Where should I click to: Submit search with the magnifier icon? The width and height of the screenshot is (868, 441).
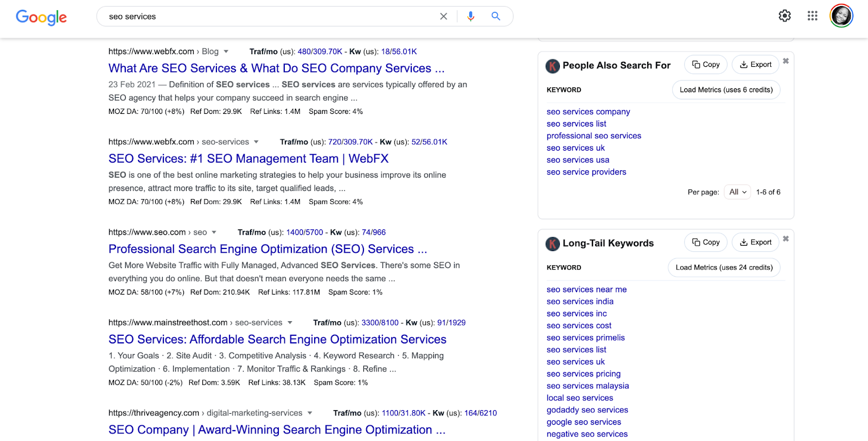[495, 16]
